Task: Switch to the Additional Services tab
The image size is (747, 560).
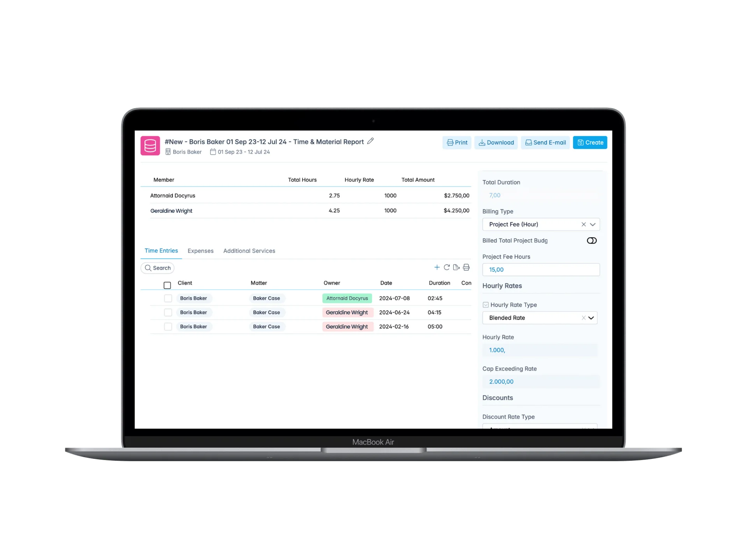Action: click(248, 250)
